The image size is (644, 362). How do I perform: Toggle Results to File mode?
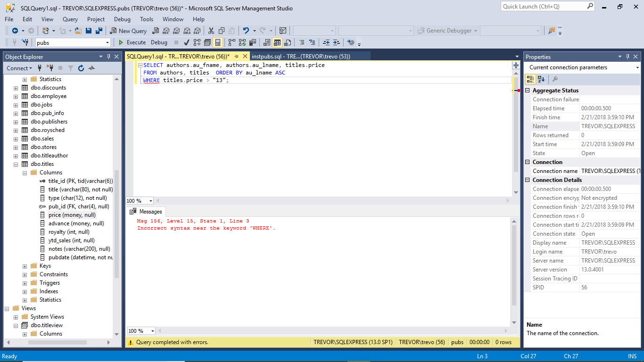pos(288,42)
